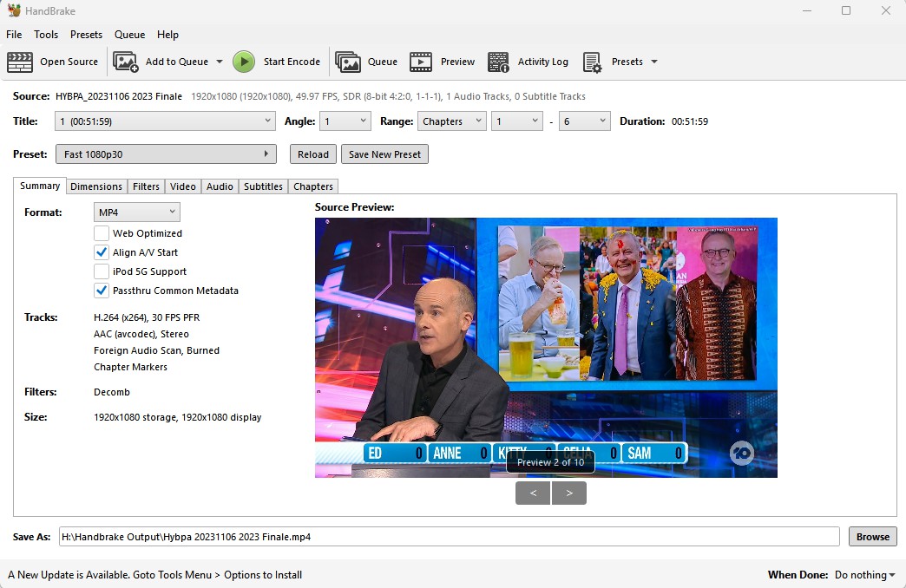Switch to the Subtitles tab
The image size is (906, 588).
(263, 186)
